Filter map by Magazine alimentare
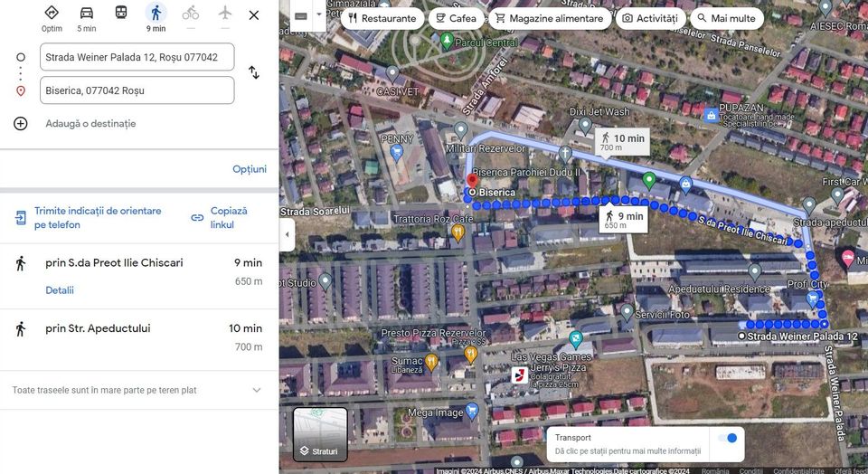868x474 pixels. point(548,18)
